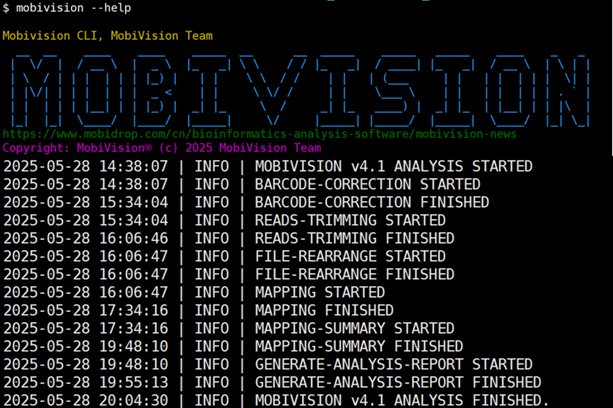
Task: Click timestamp '2025-05-28 20:04:30'
Action: click(x=86, y=400)
